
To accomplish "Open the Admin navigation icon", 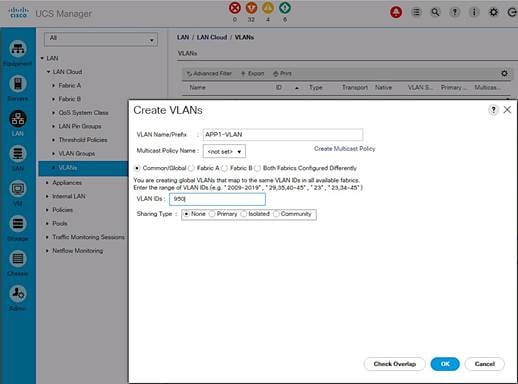I will [x=18, y=294].
